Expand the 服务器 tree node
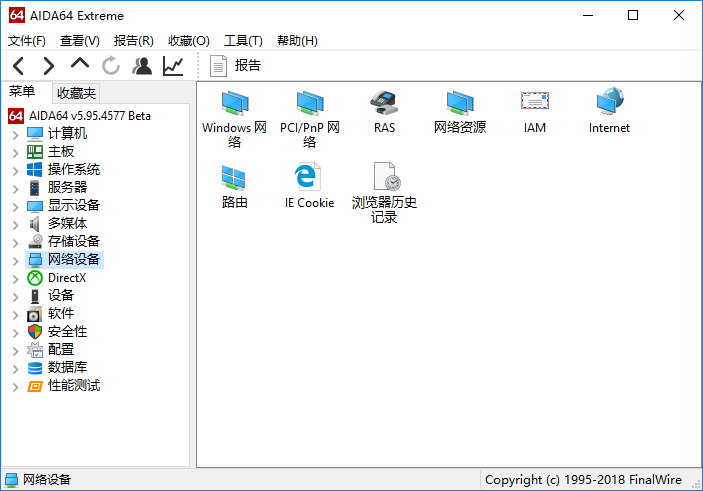Image resolution: width=703 pixels, height=491 pixels. pyautogui.click(x=16, y=189)
